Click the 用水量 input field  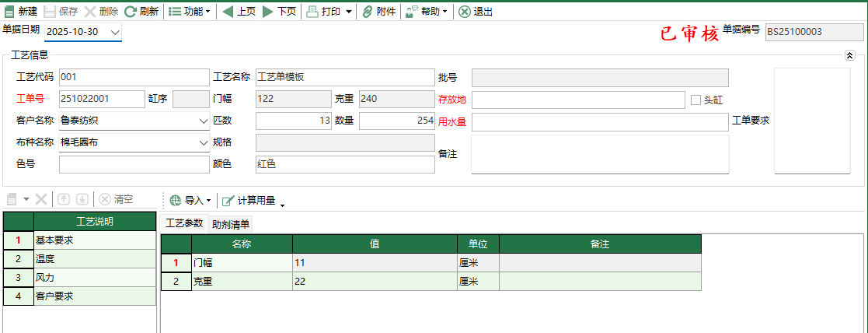[600, 122]
